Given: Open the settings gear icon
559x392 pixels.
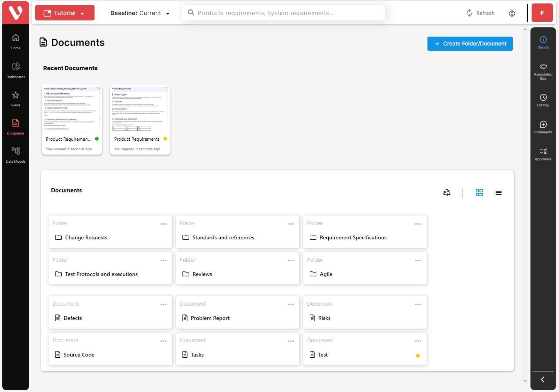Looking at the screenshot, I should point(512,13).
